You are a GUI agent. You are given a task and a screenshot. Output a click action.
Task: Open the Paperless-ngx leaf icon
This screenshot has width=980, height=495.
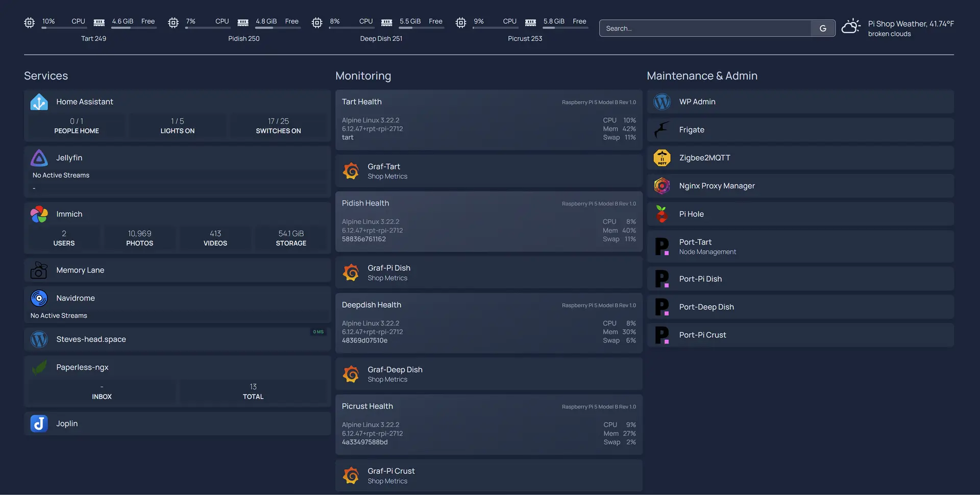coord(39,367)
